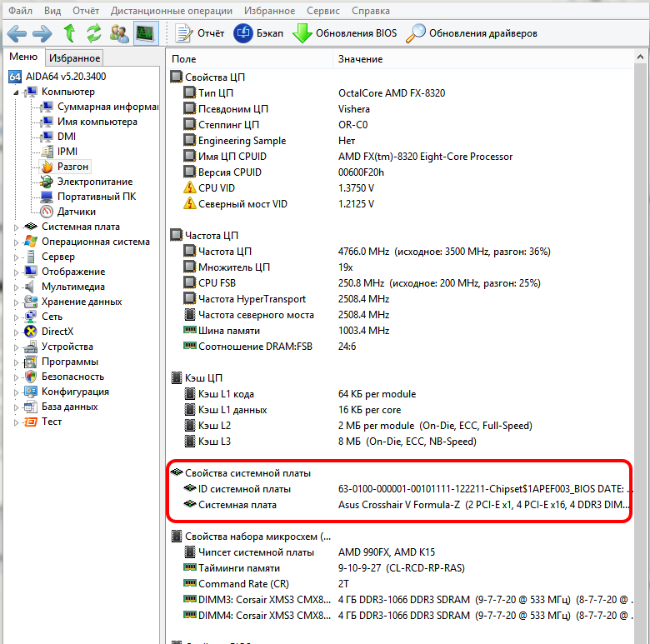The width and height of the screenshot is (650, 644).
Task: Click the DirectX yellow X icon
Action: (x=31, y=332)
